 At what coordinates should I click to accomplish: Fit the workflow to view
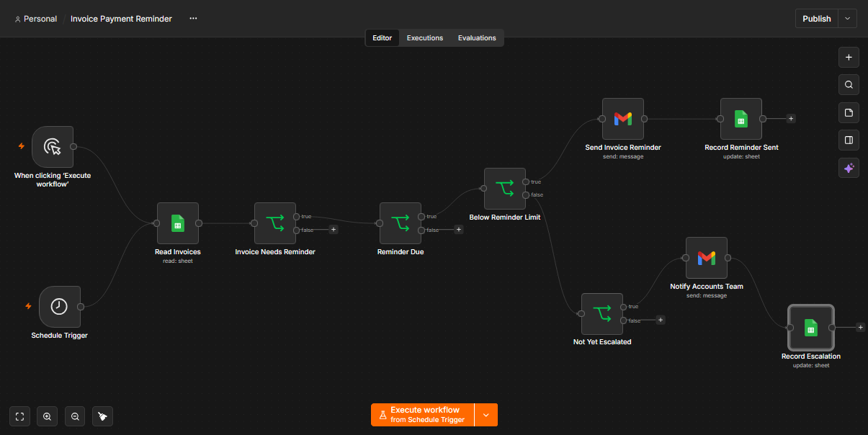[x=19, y=416]
